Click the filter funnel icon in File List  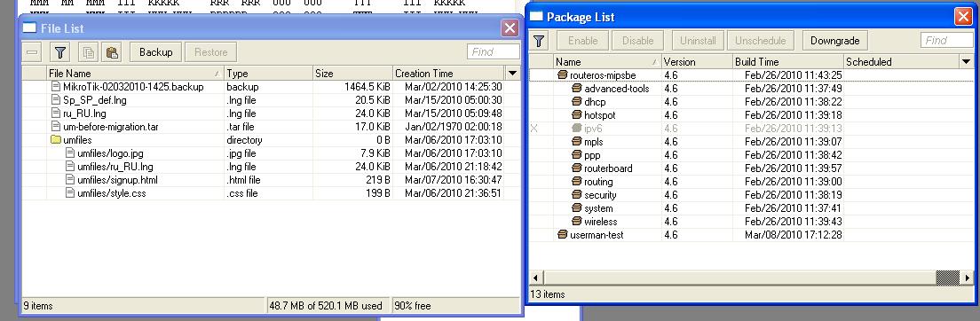(60, 51)
